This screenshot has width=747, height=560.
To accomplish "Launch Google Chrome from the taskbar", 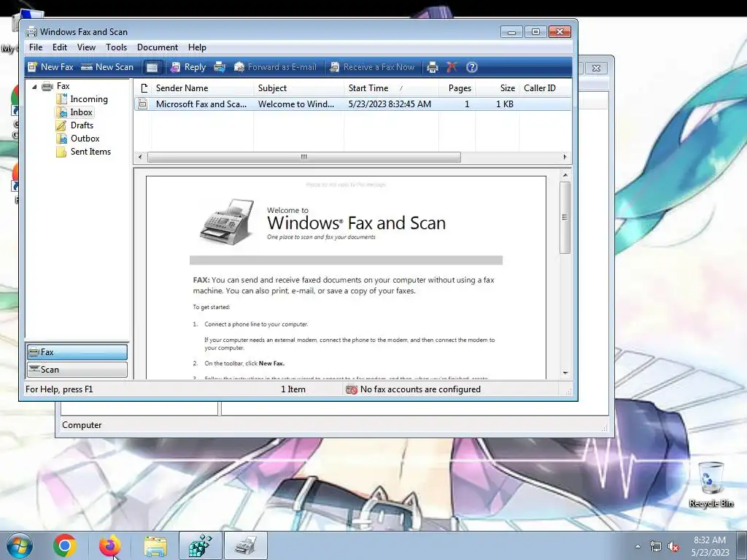I will (65, 545).
